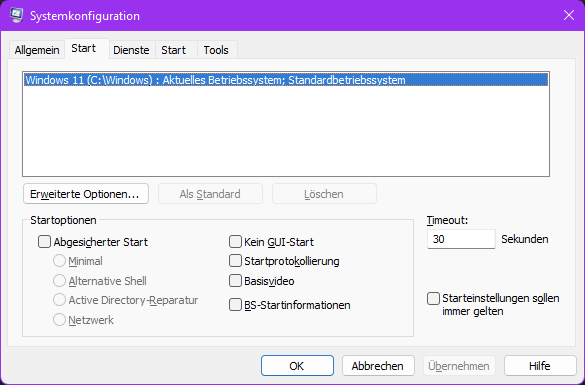This screenshot has width=585, height=385.
Task: Enable Startprotokollierung checkbox
Action: (x=235, y=261)
